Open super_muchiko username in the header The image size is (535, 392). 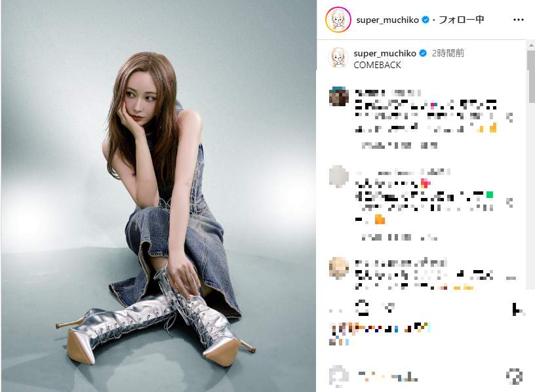(x=387, y=20)
